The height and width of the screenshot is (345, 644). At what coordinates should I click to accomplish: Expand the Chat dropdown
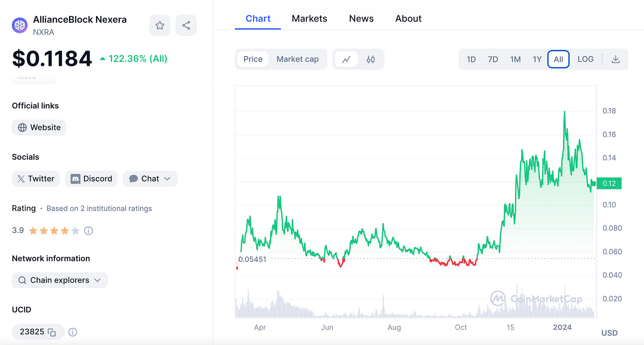click(x=150, y=178)
